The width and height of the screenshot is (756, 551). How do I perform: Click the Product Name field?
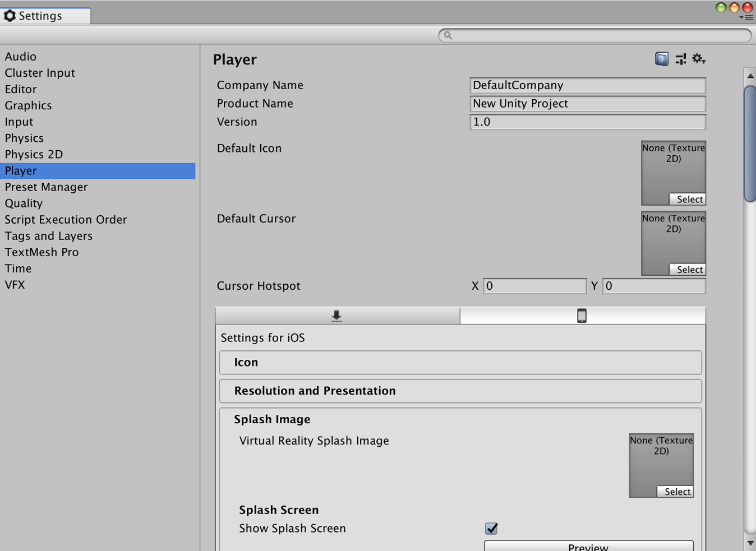point(588,104)
